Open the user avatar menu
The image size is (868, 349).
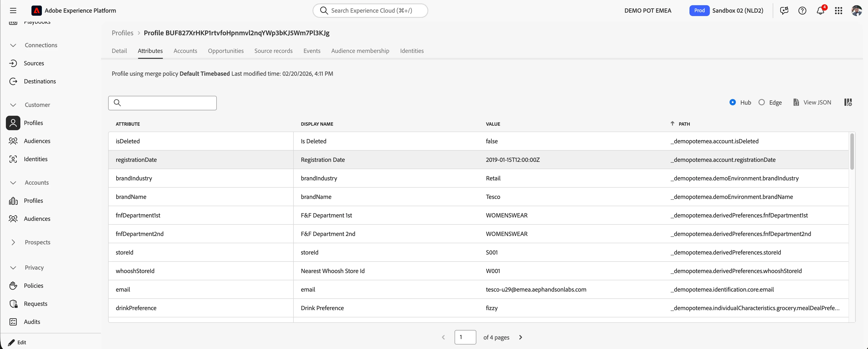(856, 10)
